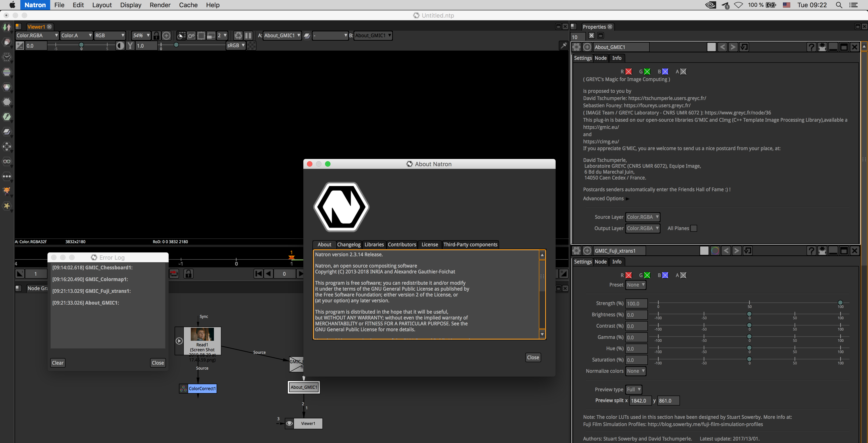The height and width of the screenshot is (443, 868).
Task: Switch to the License tab in About Natron
Action: tap(430, 245)
